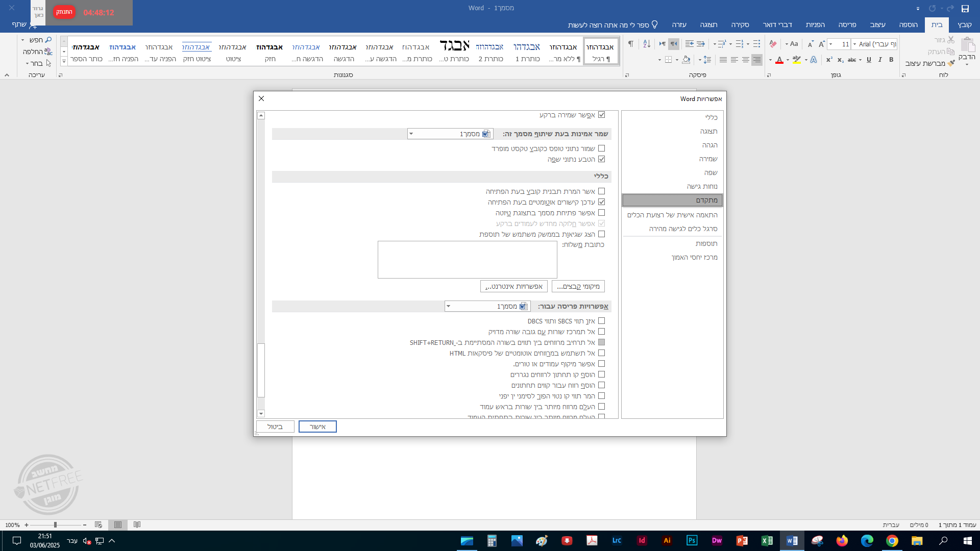The width and height of the screenshot is (980, 551).
Task: Toggle 'הצג שגיאות בממשק משתמש של תוספת' checkbox
Action: 602,234
